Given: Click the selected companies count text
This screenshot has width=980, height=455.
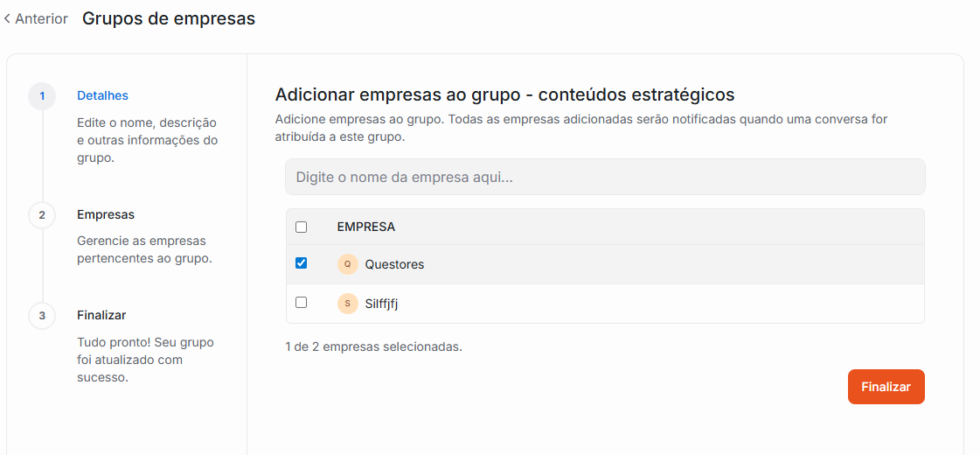Looking at the screenshot, I should pyautogui.click(x=373, y=346).
